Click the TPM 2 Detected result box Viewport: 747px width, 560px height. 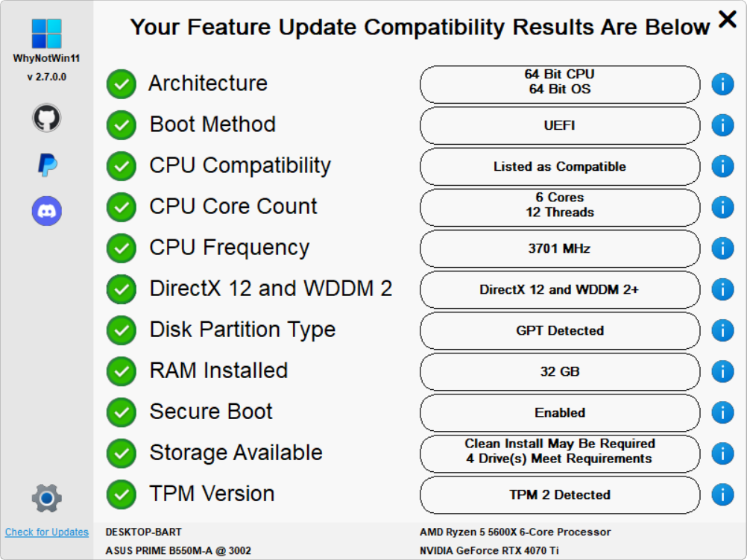560,495
